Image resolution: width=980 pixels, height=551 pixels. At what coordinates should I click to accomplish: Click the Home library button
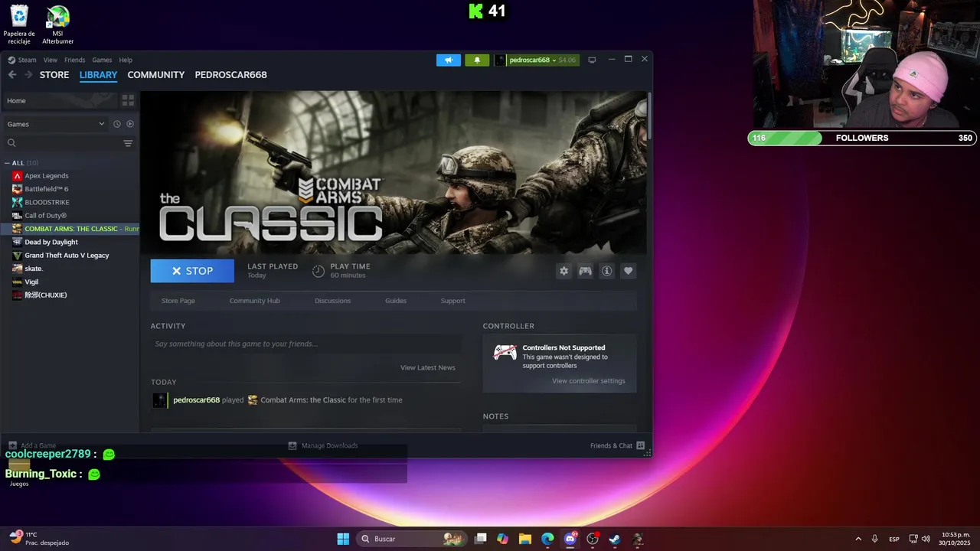(x=60, y=100)
